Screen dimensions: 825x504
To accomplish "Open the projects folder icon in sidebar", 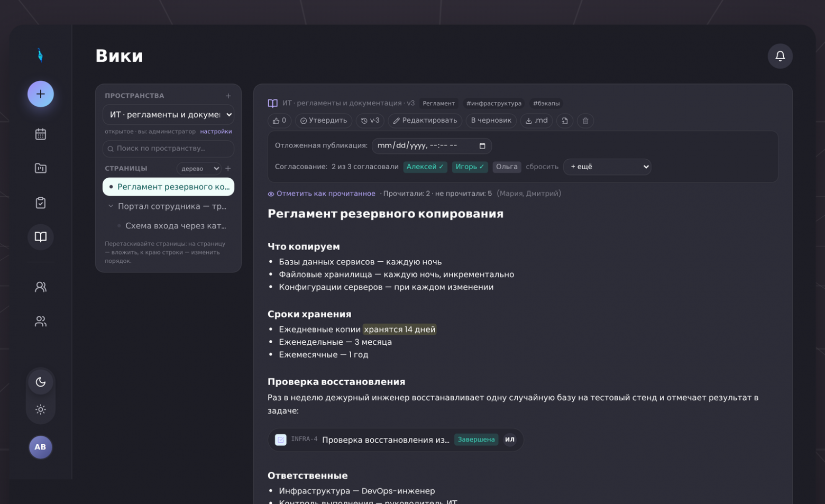I will click(x=41, y=168).
